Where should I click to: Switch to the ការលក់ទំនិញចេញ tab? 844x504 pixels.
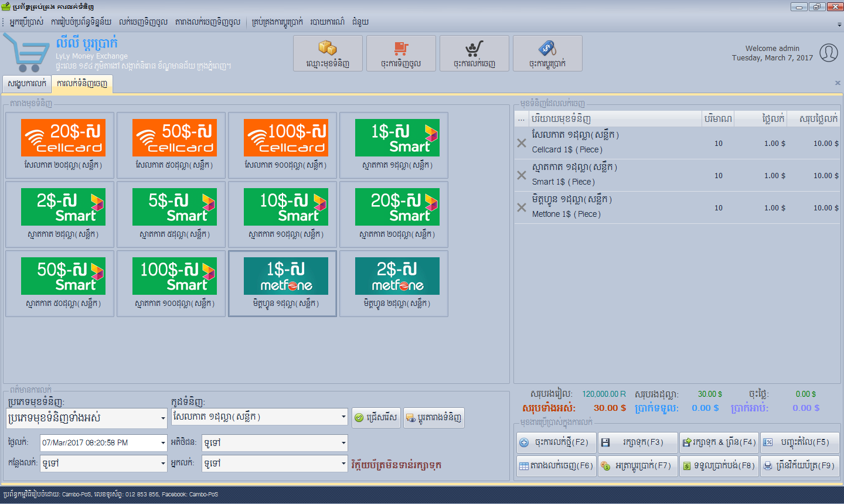82,84
